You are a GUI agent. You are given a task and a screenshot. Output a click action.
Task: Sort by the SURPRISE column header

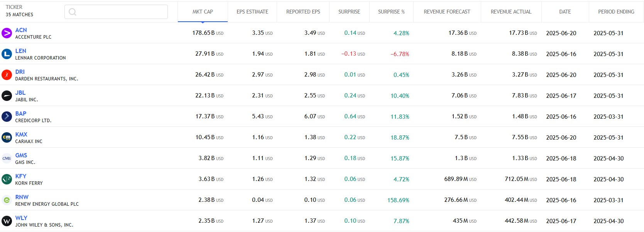349,12
